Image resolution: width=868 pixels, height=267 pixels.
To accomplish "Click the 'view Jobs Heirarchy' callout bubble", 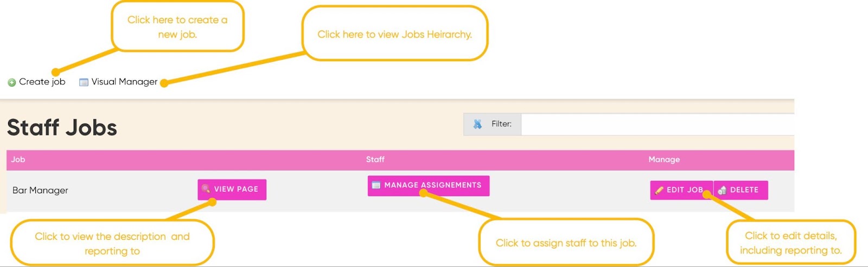I will pos(394,34).
